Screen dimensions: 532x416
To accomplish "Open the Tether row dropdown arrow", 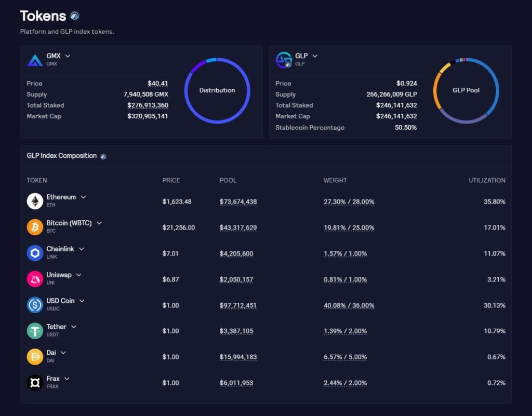I will 74,327.
